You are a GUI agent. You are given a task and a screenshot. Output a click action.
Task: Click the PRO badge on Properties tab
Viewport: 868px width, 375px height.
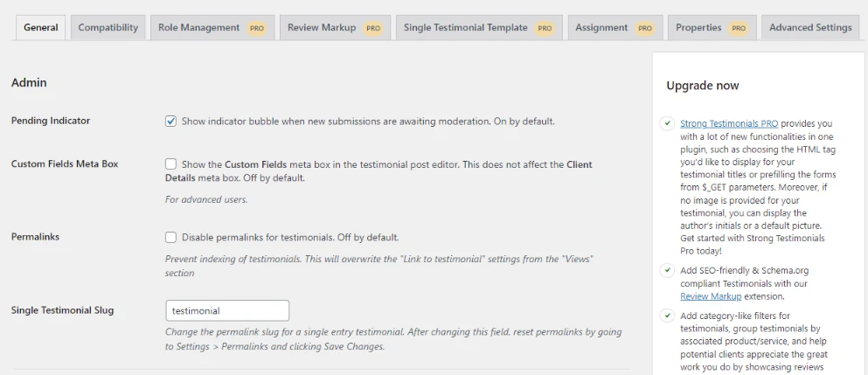(x=739, y=28)
